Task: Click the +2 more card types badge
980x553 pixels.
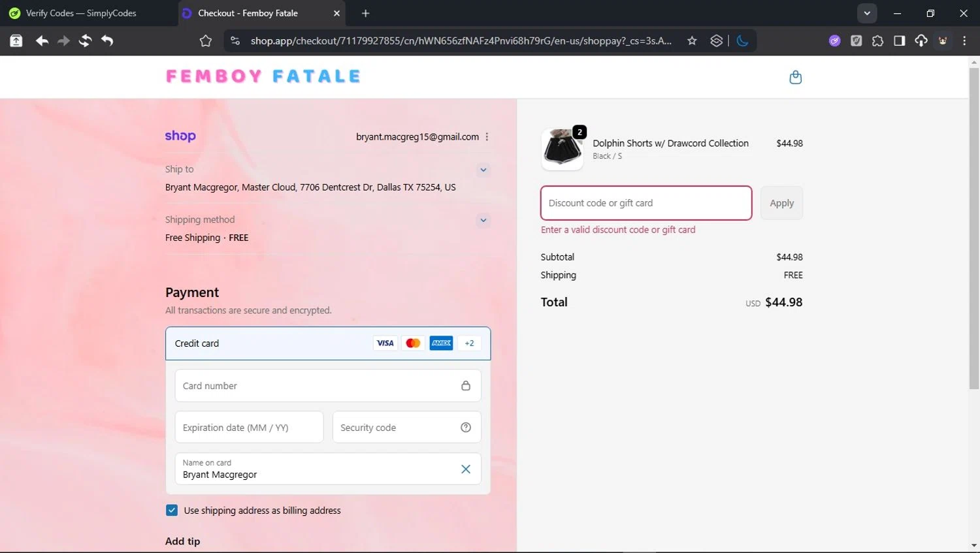Action: [x=469, y=343]
